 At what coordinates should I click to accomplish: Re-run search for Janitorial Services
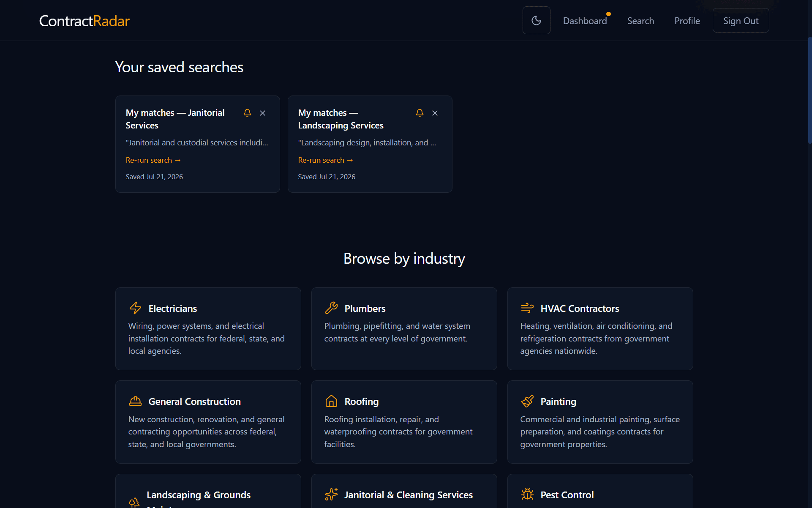click(153, 160)
